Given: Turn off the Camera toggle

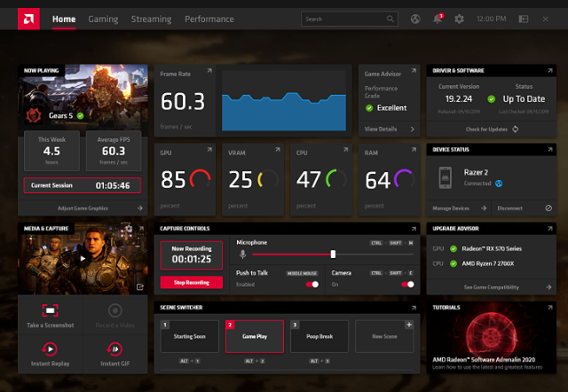Looking at the screenshot, I should tap(407, 284).
